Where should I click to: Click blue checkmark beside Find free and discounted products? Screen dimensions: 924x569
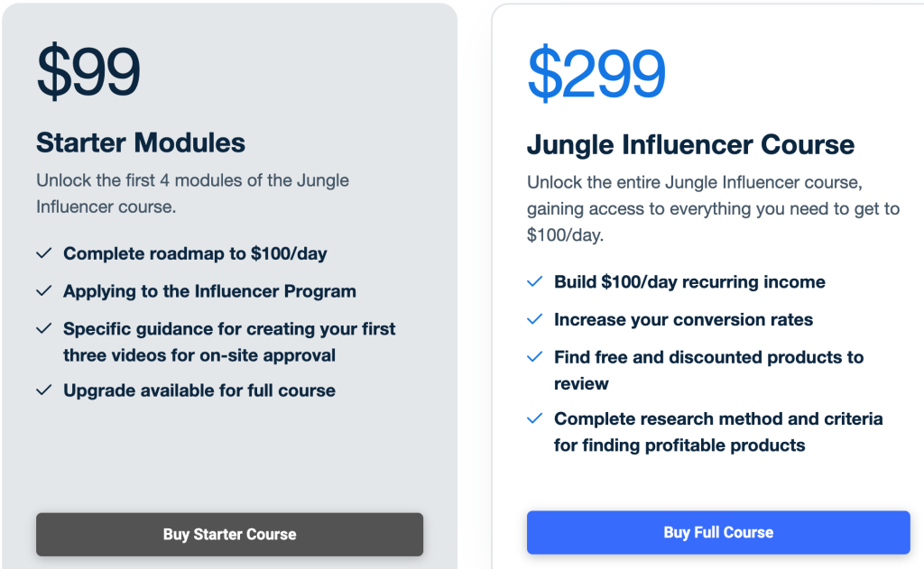(534, 357)
